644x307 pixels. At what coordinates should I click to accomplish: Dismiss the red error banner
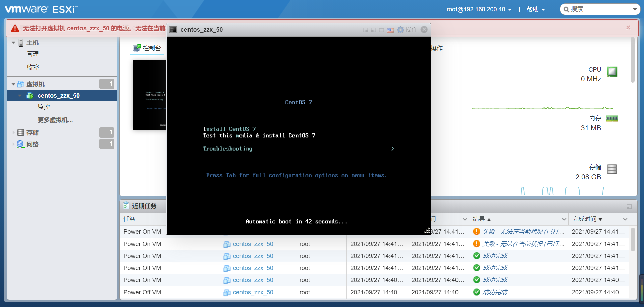[x=628, y=28]
